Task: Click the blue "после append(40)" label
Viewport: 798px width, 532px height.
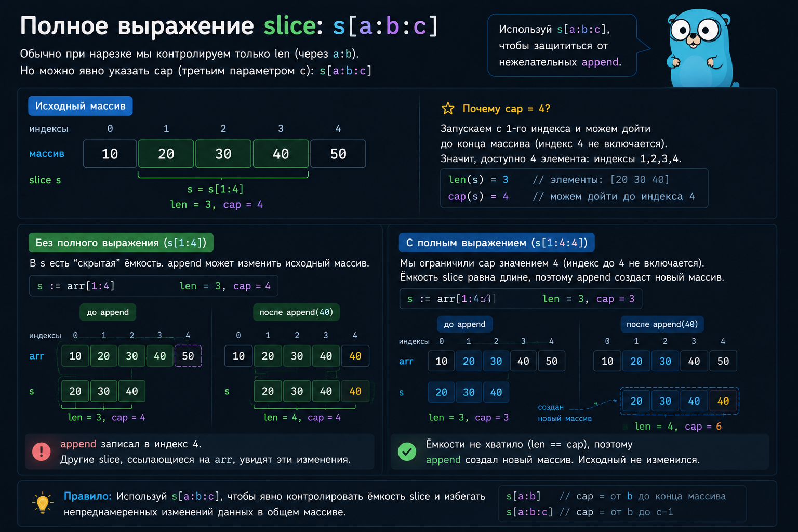Action: [x=662, y=324]
